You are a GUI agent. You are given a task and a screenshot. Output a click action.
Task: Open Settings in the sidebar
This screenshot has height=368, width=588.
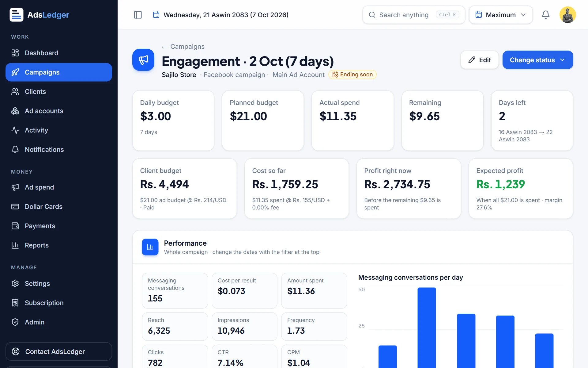pos(59,284)
